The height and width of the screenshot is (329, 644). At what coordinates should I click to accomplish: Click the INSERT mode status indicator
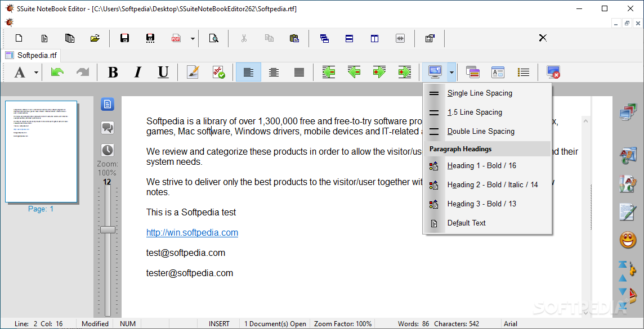point(219,324)
